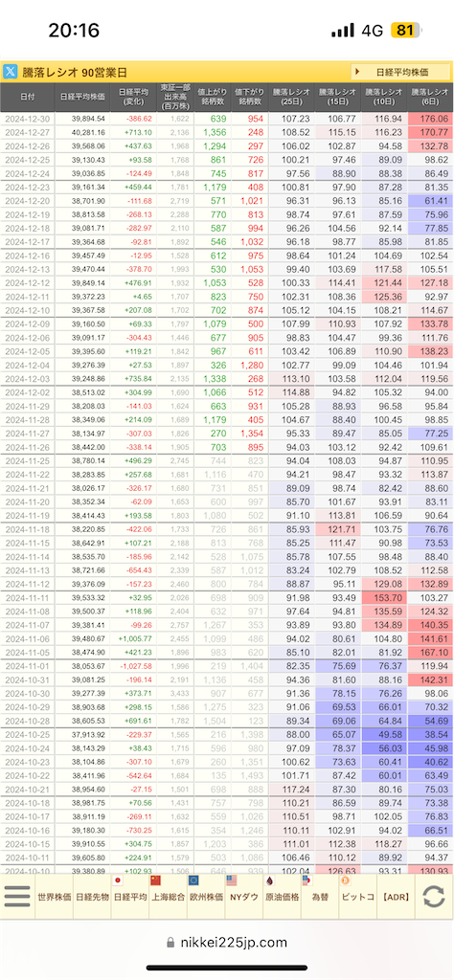Select the 2024-10-11 date cell
The image size is (454, 980).
28,858
